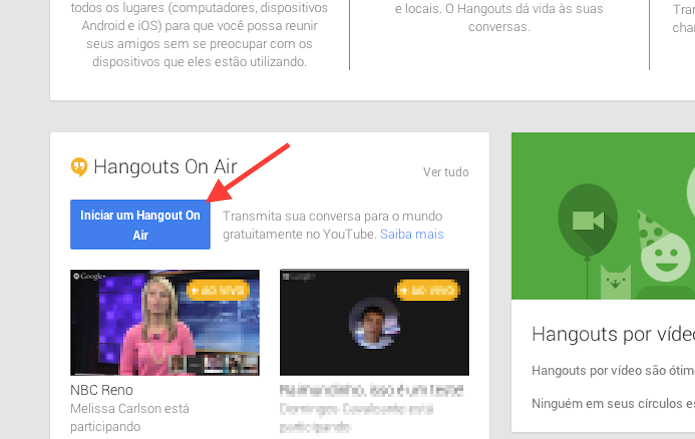
Task: Click the cat illustration in the green banner
Action: click(616, 282)
